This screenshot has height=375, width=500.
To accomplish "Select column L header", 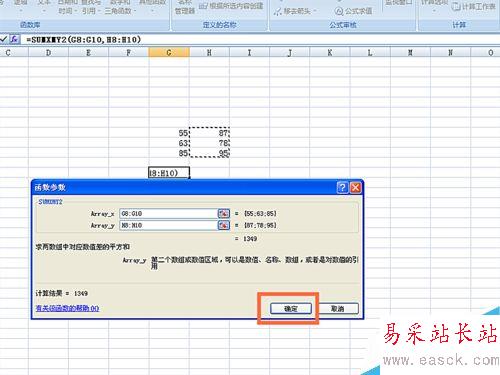I will pyautogui.click(x=370, y=53).
